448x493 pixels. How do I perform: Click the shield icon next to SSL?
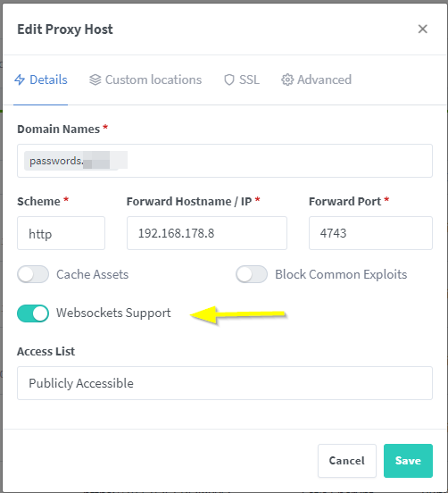click(229, 79)
